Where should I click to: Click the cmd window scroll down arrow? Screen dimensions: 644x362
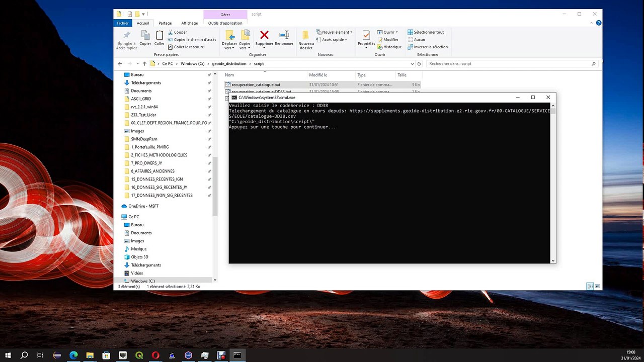pyautogui.click(x=553, y=260)
